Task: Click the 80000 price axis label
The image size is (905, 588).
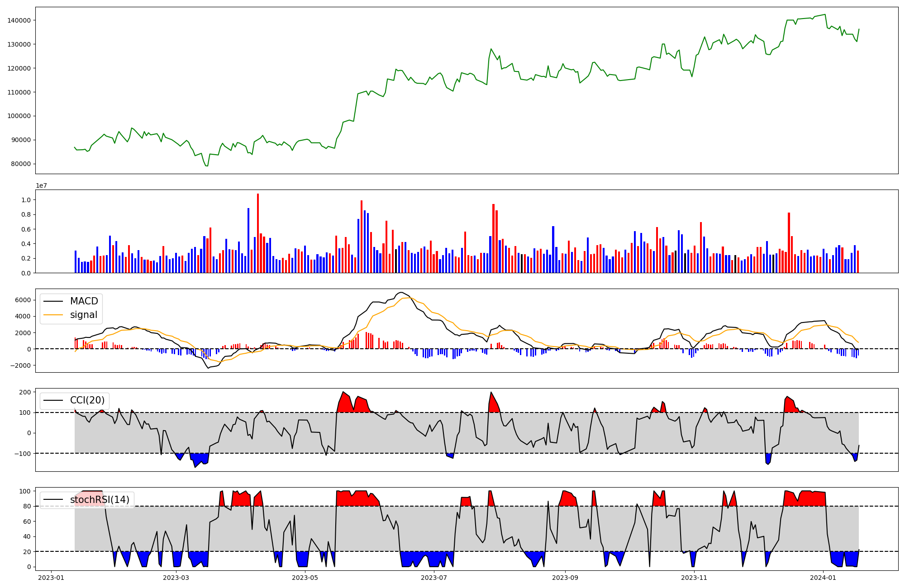Action: pos(21,164)
